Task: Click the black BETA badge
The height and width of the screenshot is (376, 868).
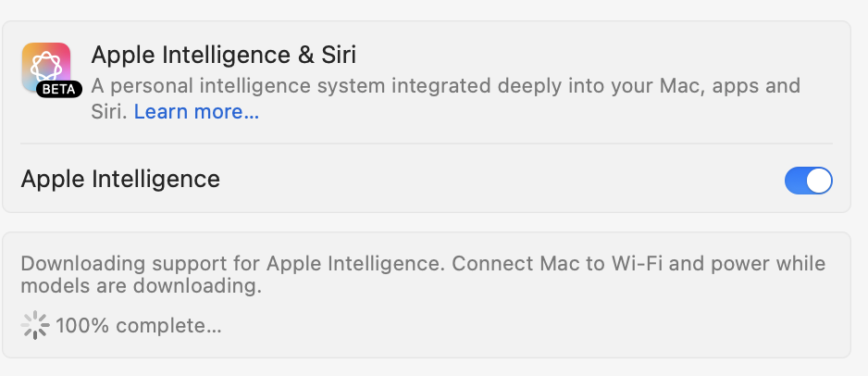Action: (x=58, y=90)
